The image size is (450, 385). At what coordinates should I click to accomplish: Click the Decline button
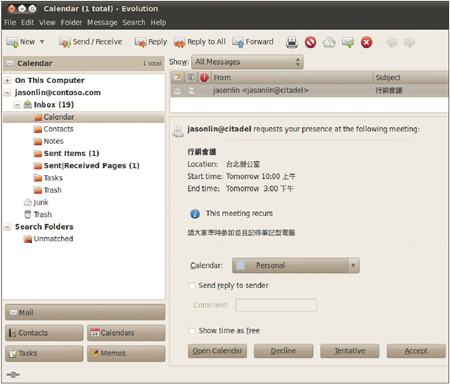tap(283, 351)
